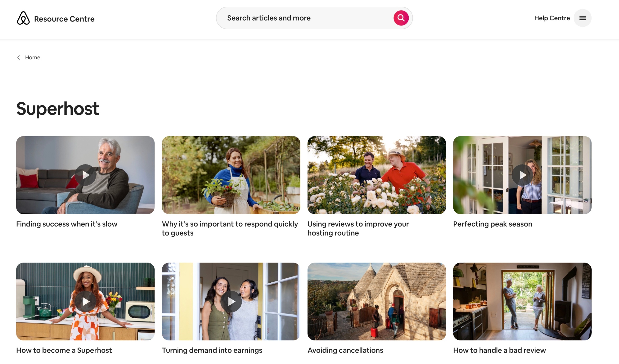The image size is (619, 364).
Task: Select the "Perfecting peak season" article title
Action: [x=493, y=224]
